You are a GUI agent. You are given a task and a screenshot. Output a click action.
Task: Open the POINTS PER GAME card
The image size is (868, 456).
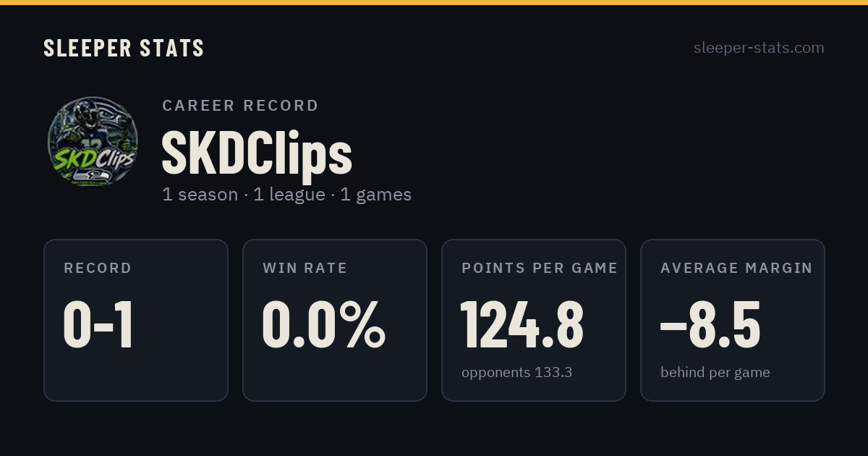[x=534, y=320]
